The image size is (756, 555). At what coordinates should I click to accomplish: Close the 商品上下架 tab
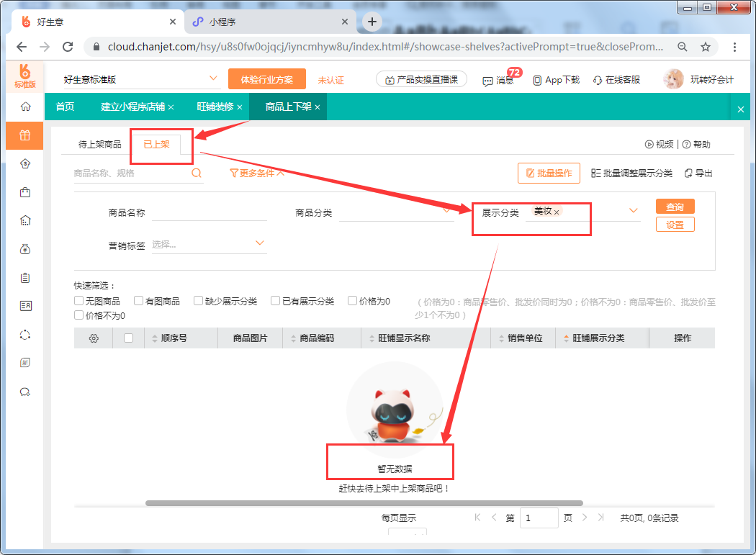tap(318, 107)
